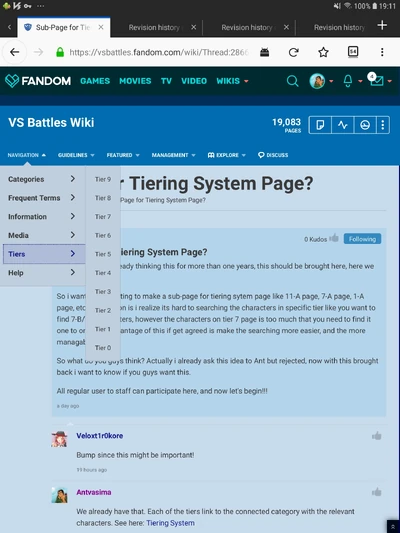400x533 pixels.
Task: Select Tier 2 in submenu
Action: (103, 310)
